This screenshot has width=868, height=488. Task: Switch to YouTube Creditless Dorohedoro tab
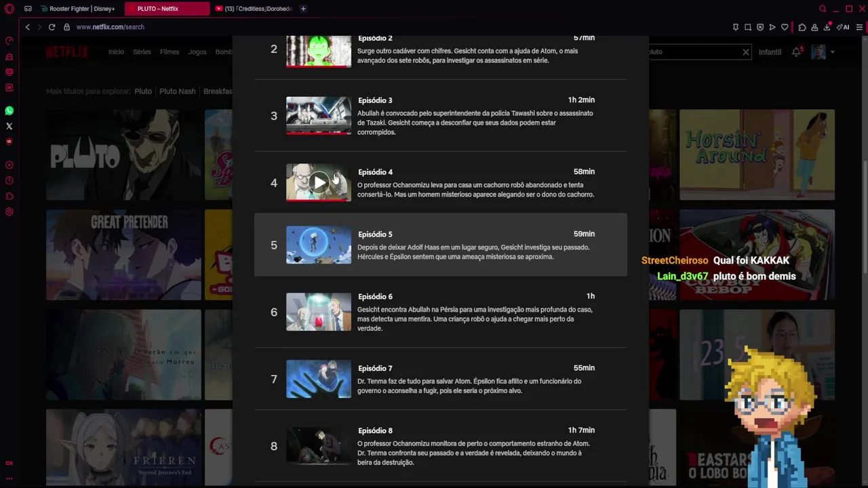(254, 9)
